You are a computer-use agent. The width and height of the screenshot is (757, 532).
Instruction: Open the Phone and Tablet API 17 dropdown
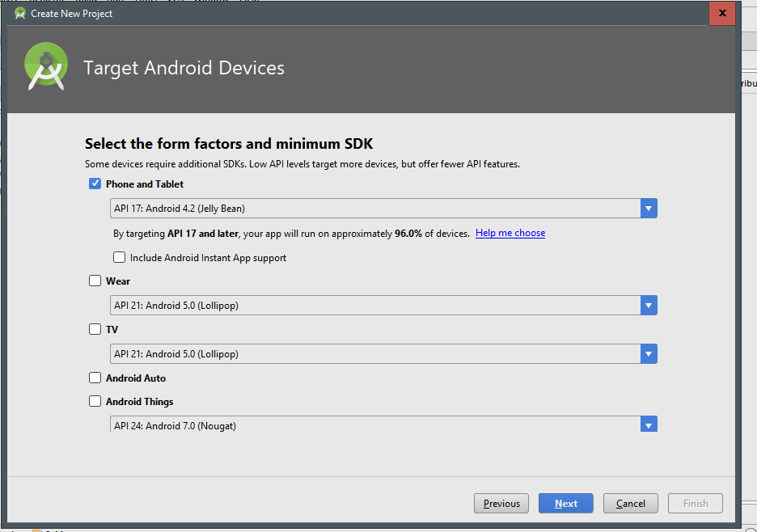click(383, 209)
